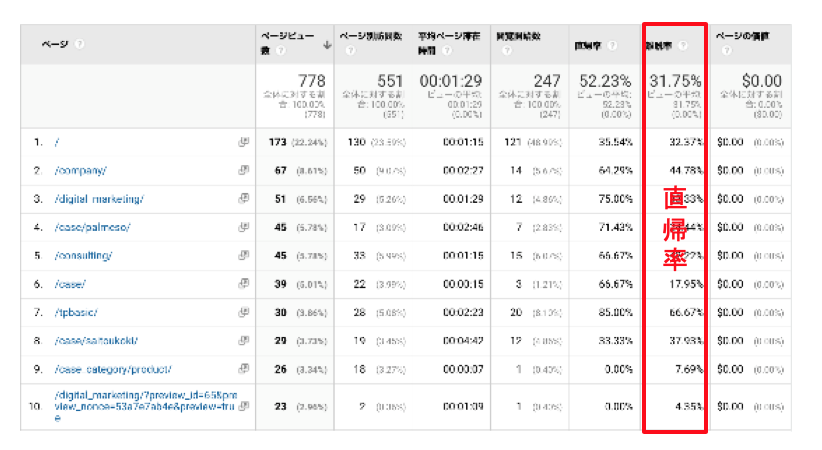
Task: Open /case-category/product/ external link icon
Action: pyautogui.click(x=243, y=368)
